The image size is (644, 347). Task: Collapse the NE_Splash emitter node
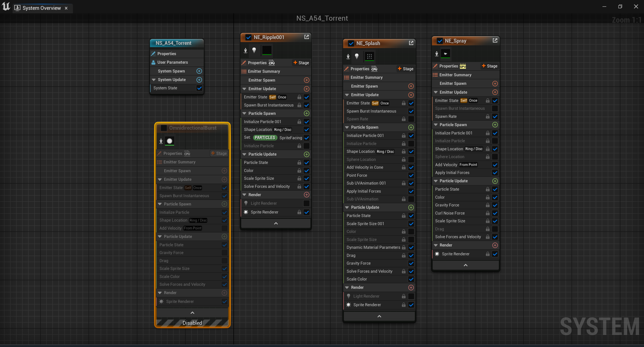(x=379, y=316)
